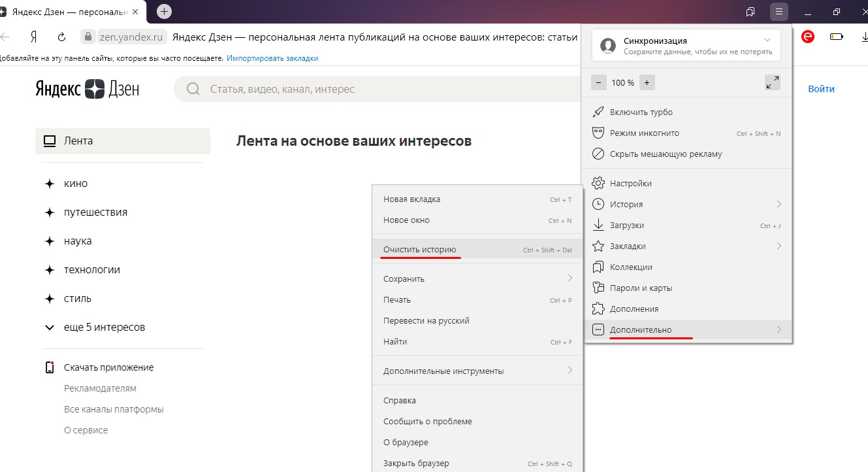Click zen.yandex.ru address bar domain
The width and height of the screenshot is (868, 472).
tap(132, 37)
